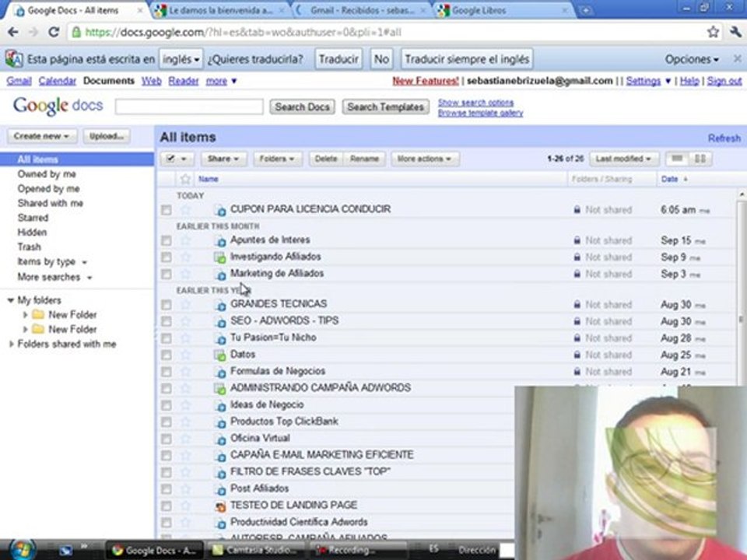The image size is (747, 560).
Task: Bookmark page with the star icon
Action: (x=713, y=32)
